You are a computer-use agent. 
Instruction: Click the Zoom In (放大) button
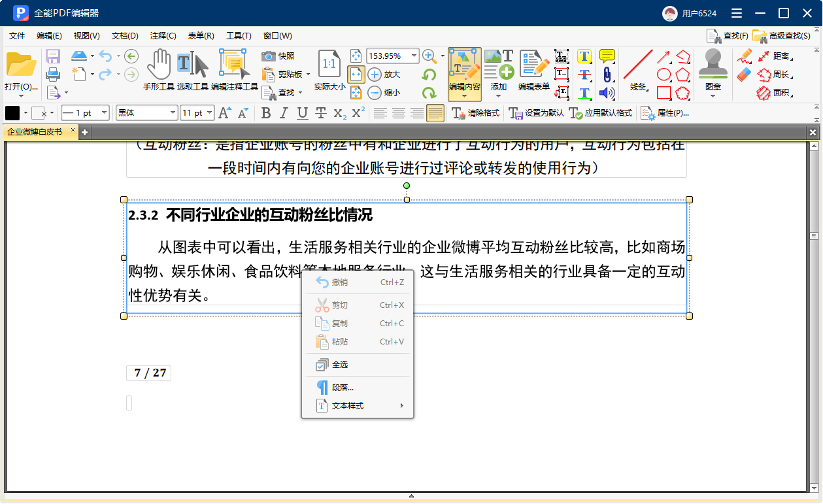pos(375,75)
